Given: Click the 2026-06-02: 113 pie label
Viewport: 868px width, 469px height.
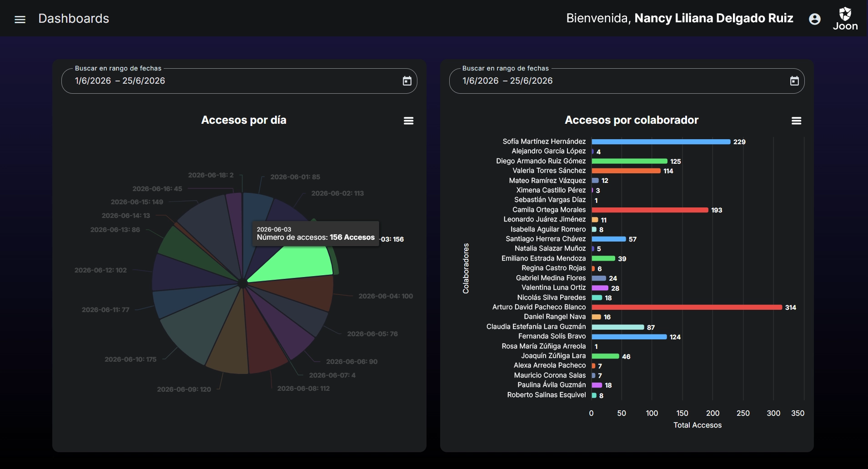Looking at the screenshot, I should 337,193.
